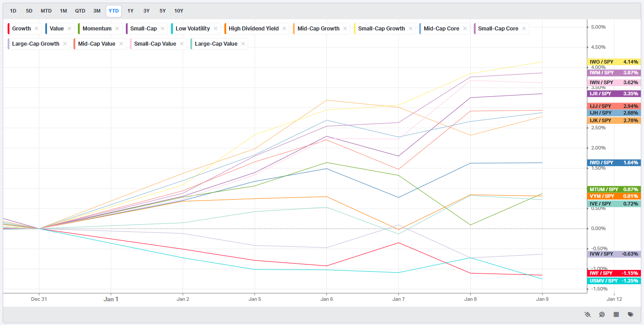
Task: Remove the Large-Cap Growth chip
Action: coord(65,44)
